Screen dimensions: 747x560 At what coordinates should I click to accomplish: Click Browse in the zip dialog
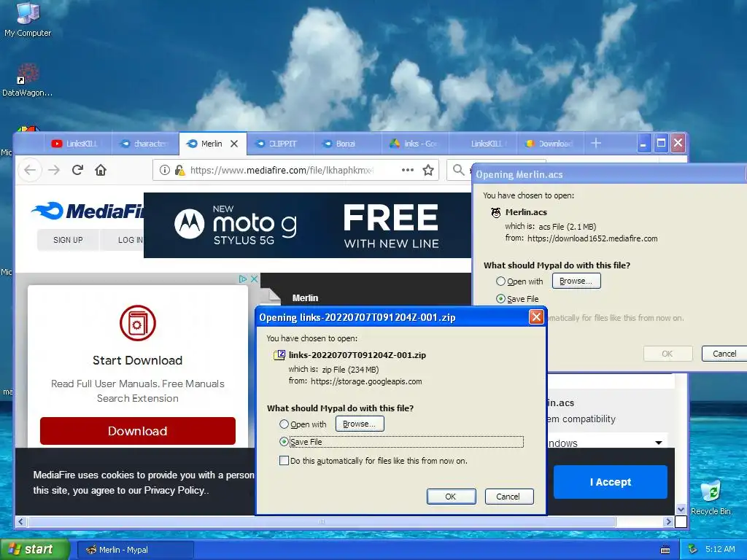point(360,424)
